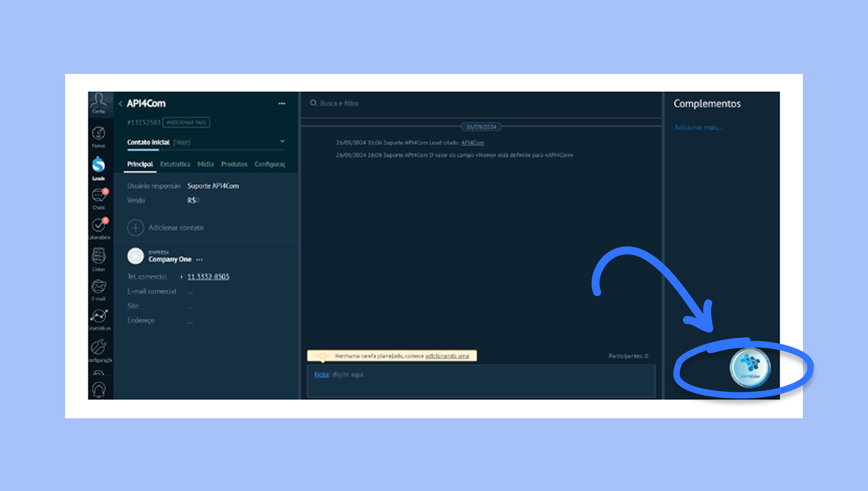Open the E-mail sidebar icon
Viewport: 868px width, 491px height.
coord(99,286)
